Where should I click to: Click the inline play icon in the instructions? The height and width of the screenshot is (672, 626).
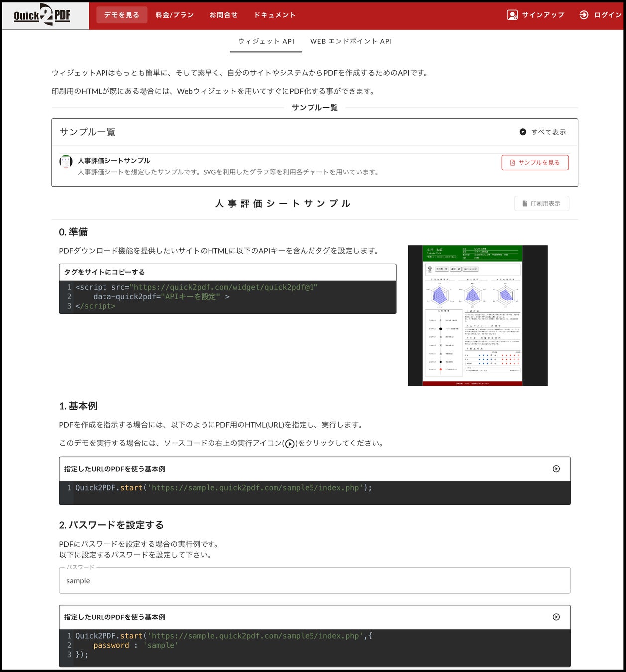(290, 444)
